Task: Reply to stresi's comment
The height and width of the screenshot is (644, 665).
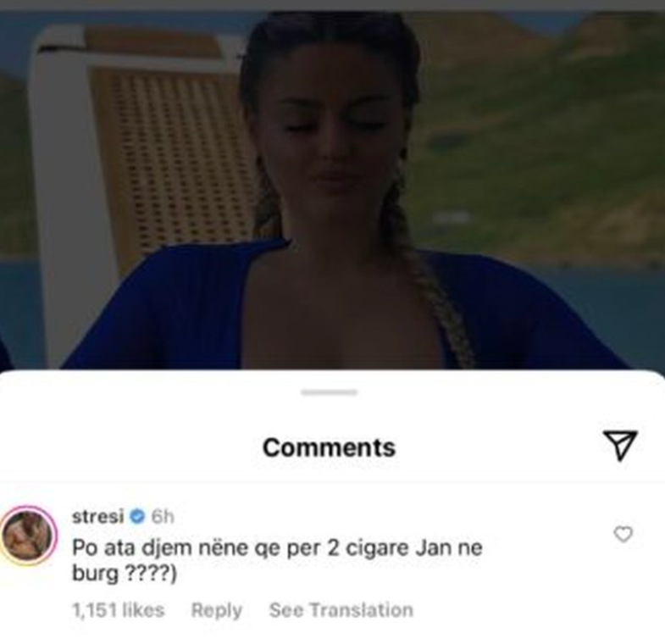Action: tap(217, 610)
